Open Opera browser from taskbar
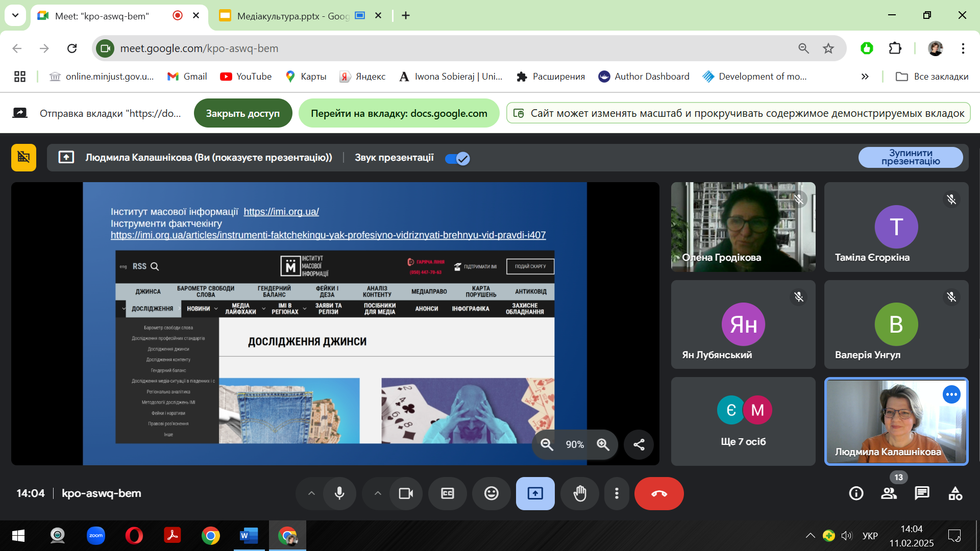The width and height of the screenshot is (980, 551). (x=134, y=536)
